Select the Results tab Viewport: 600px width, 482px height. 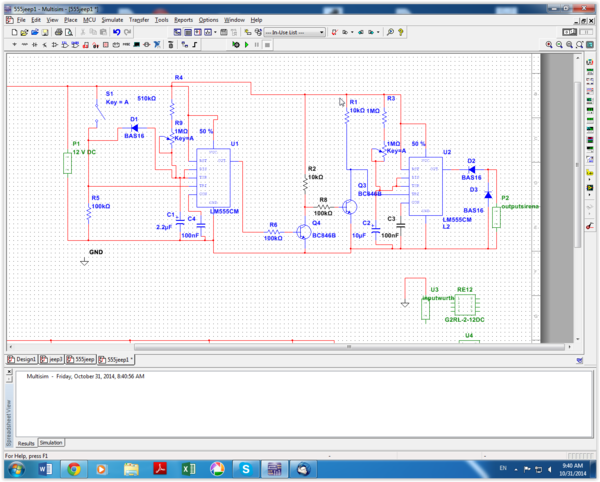(x=26, y=443)
